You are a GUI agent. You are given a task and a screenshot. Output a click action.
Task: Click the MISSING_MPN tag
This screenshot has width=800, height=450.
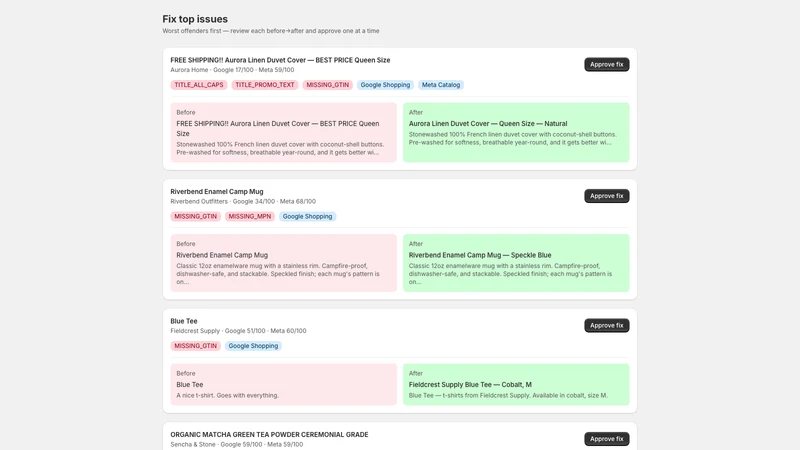pos(250,216)
